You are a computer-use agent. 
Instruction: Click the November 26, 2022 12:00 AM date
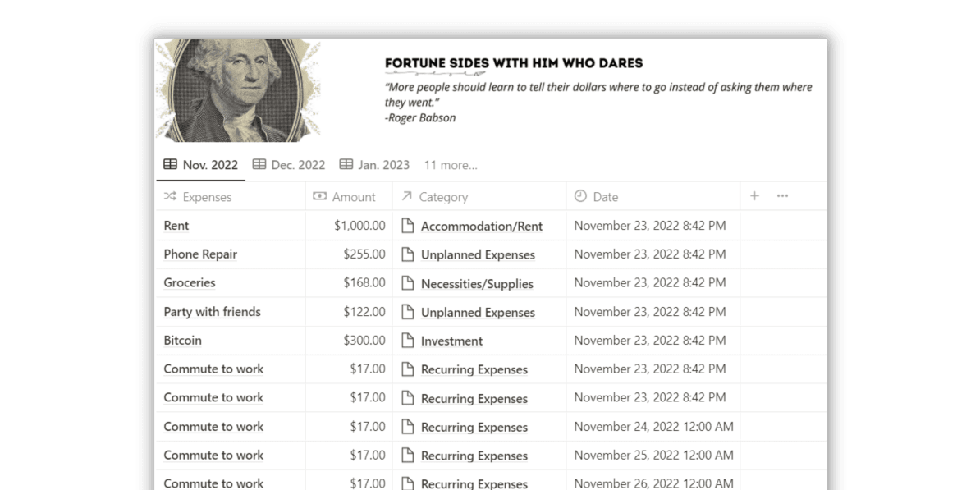(654, 483)
